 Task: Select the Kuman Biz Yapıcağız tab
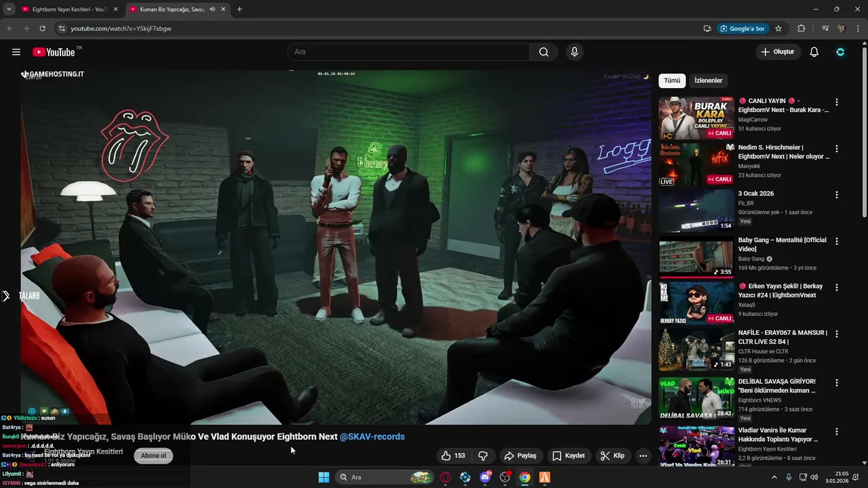172,9
